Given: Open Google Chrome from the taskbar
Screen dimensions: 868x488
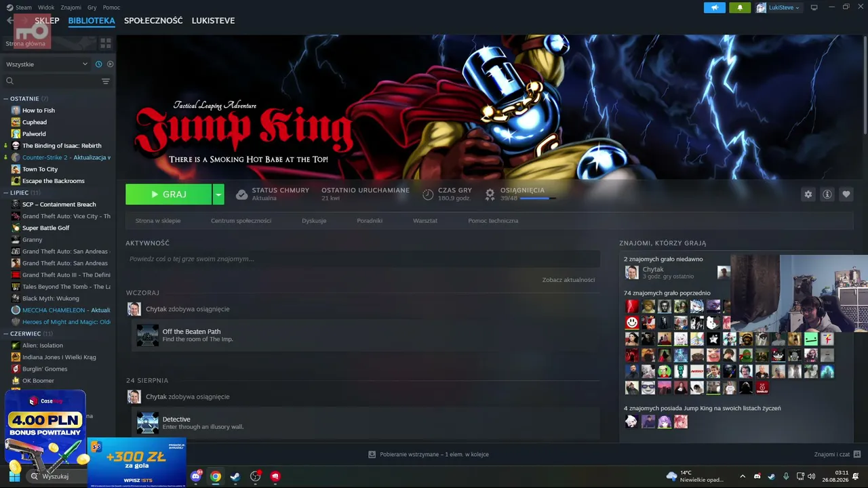Looking at the screenshot, I should point(216,476).
